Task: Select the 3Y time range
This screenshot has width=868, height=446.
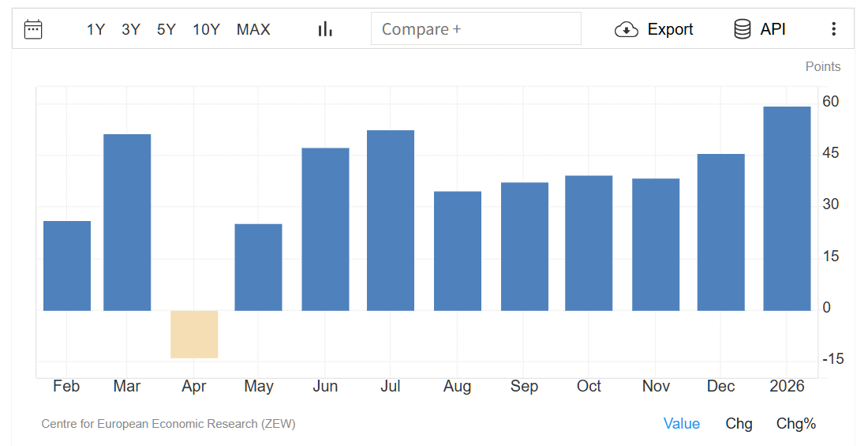Action: point(131,29)
